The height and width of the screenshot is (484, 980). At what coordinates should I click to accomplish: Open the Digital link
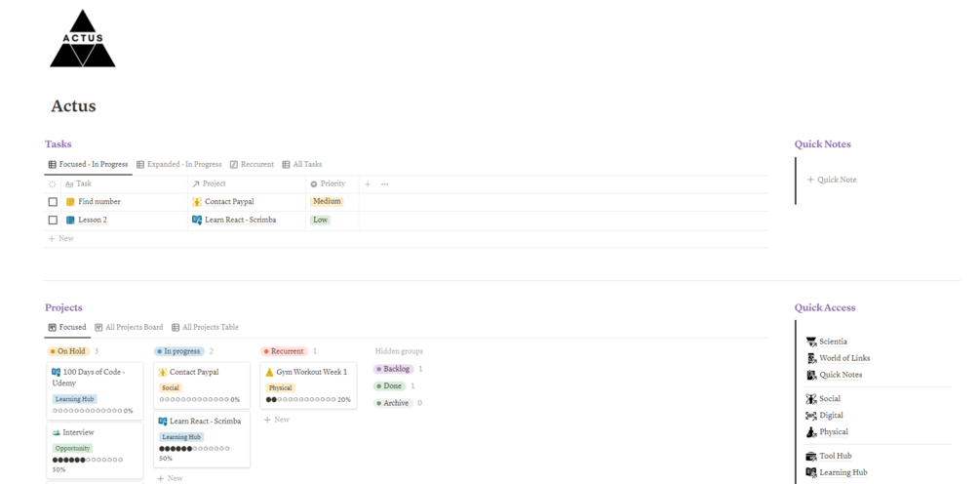click(831, 416)
